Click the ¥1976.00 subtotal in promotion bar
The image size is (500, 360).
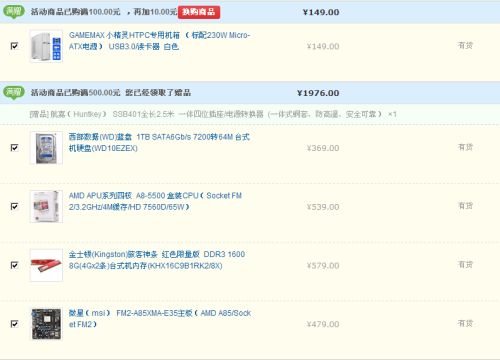(x=318, y=93)
